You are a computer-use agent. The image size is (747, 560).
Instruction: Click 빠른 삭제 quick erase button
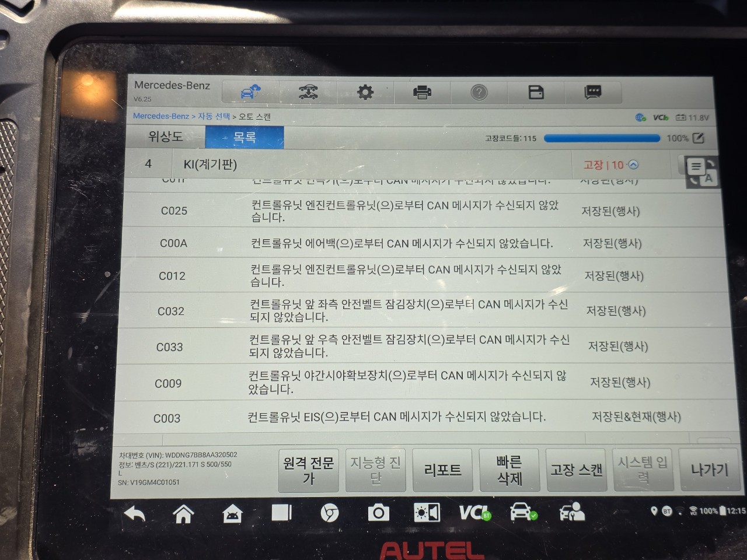[509, 470]
